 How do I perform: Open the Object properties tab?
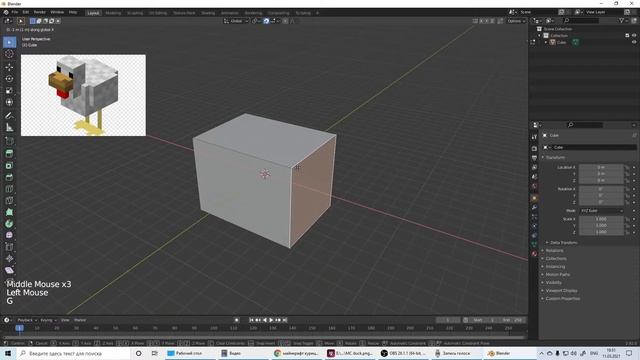pyautogui.click(x=534, y=198)
